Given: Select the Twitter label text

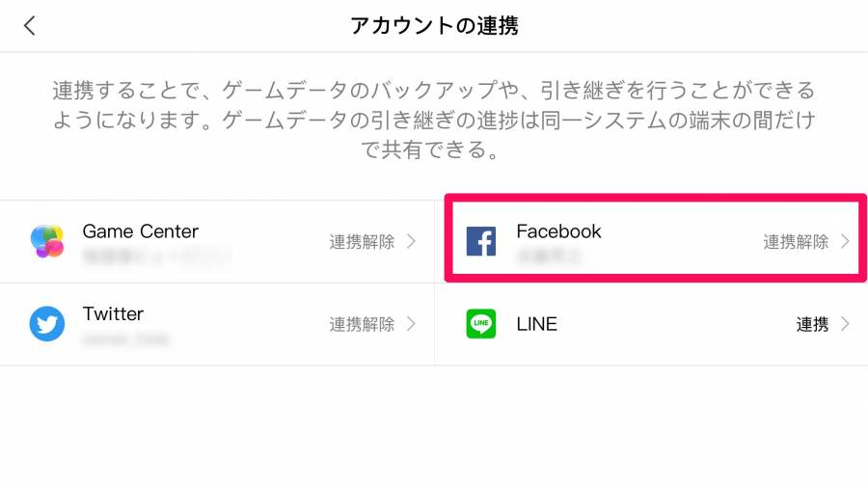Looking at the screenshot, I should coord(113,313).
